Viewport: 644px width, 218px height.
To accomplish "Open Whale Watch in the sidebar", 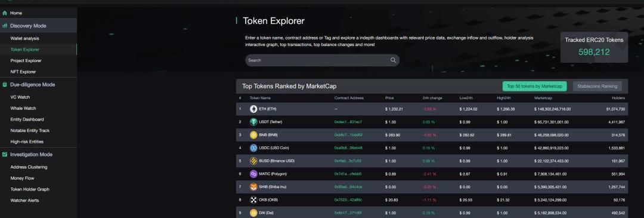I will 23,108.
